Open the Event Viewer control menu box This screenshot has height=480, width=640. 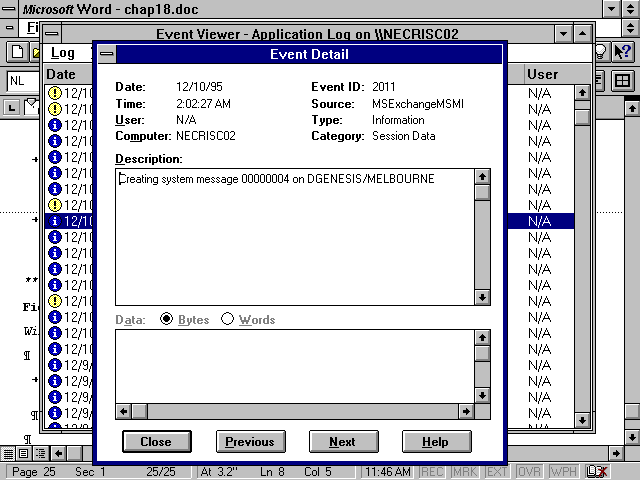point(52,33)
